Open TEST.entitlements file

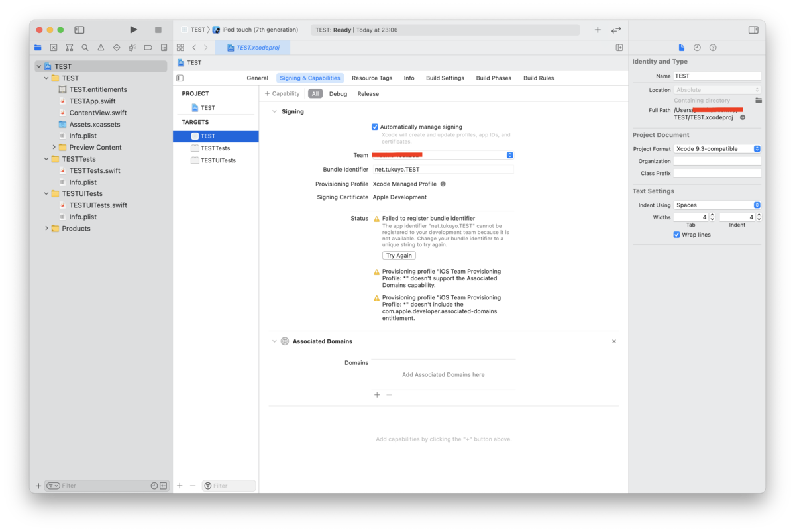click(98, 89)
